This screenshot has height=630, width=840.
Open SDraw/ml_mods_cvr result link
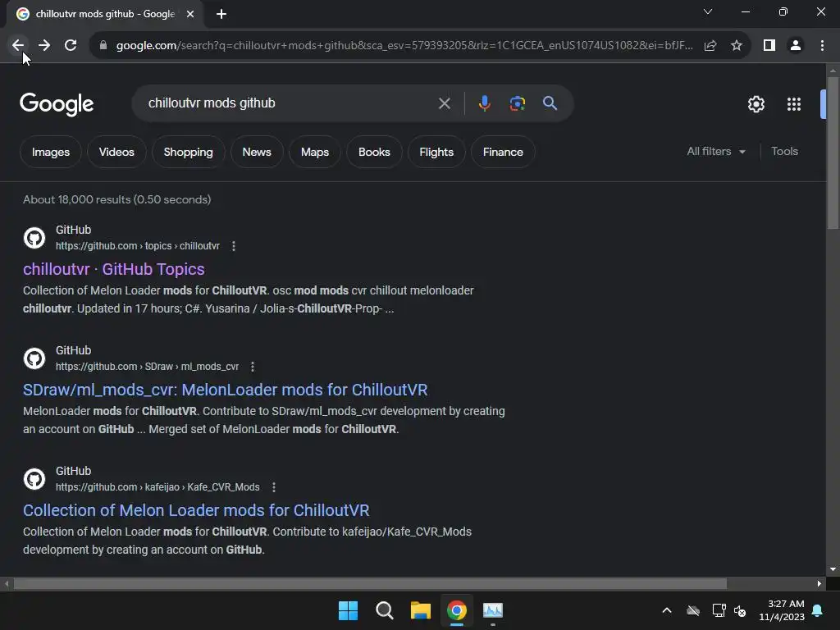(x=225, y=390)
